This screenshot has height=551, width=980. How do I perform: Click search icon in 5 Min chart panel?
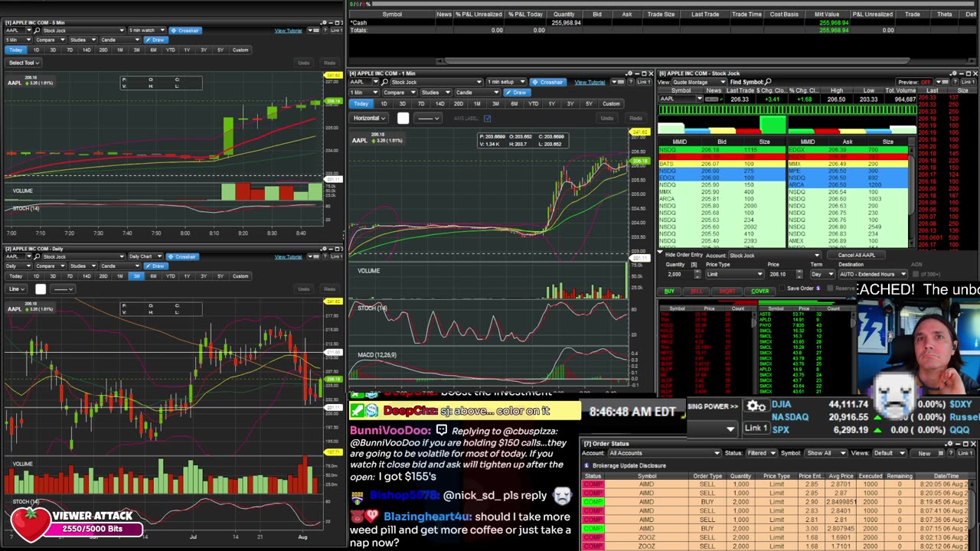click(x=37, y=31)
